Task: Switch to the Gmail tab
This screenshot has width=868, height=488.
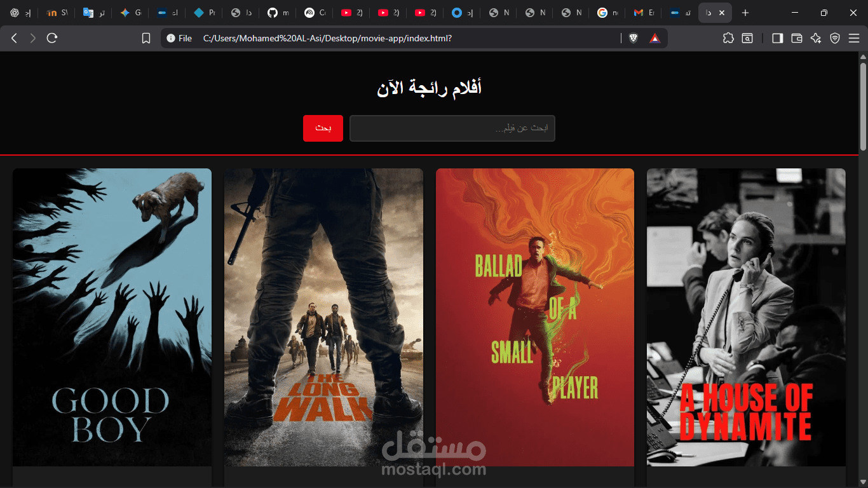Action: pos(643,12)
